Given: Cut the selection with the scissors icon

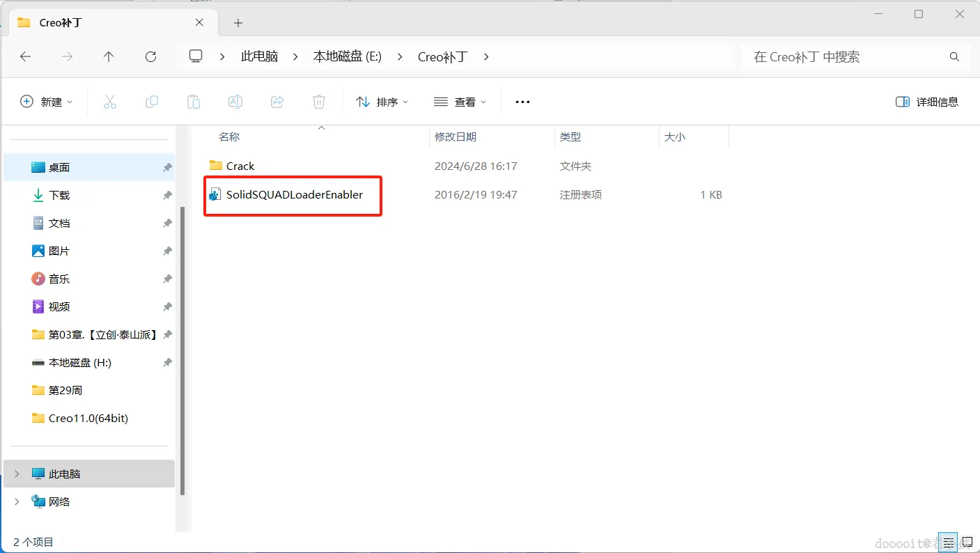Looking at the screenshot, I should point(109,102).
